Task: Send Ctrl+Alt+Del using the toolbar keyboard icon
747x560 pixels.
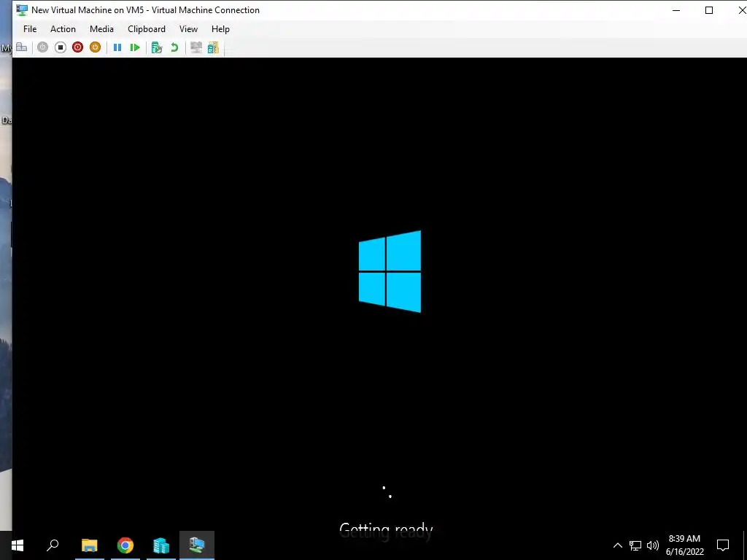Action: coord(21,47)
